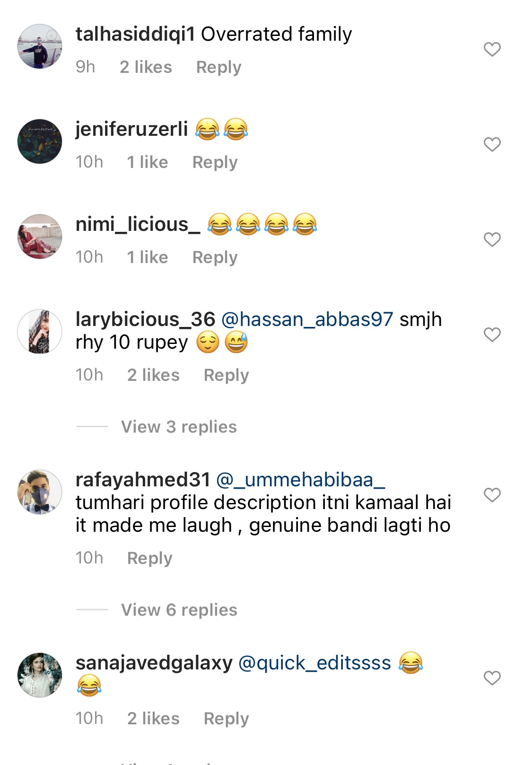532x765 pixels.
Task: Like rafayahmed31's comment with heart icon
Action: [492, 495]
